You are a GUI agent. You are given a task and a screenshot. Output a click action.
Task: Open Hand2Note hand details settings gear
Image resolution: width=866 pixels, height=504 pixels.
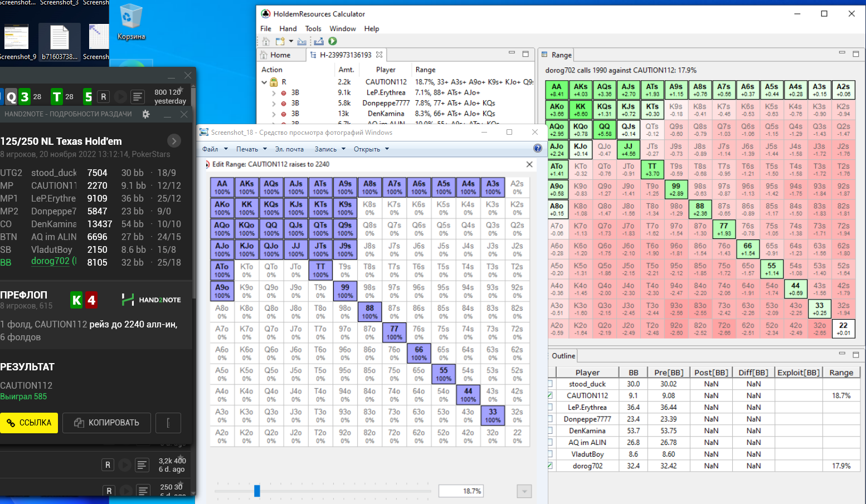(146, 114)
